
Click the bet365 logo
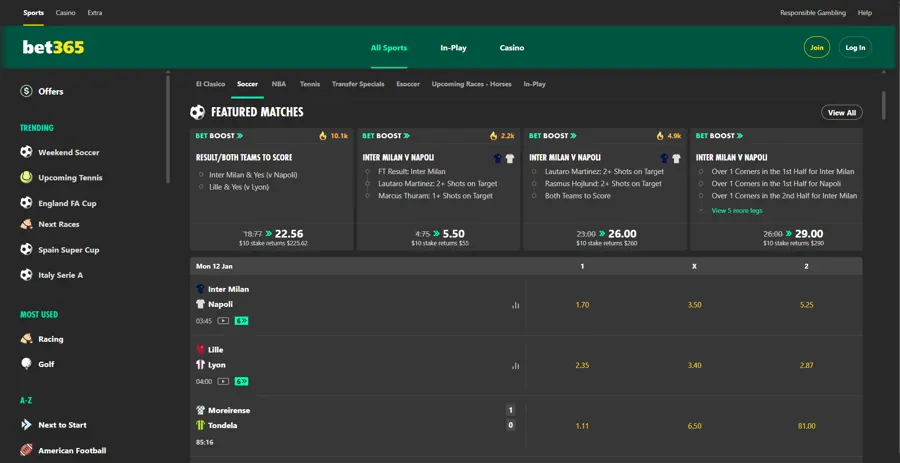pos(53,48)
